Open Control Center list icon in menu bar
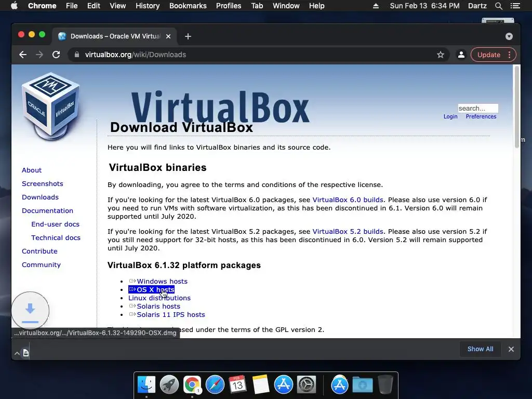This screenshot has height=399, width=532. (515, 6)
